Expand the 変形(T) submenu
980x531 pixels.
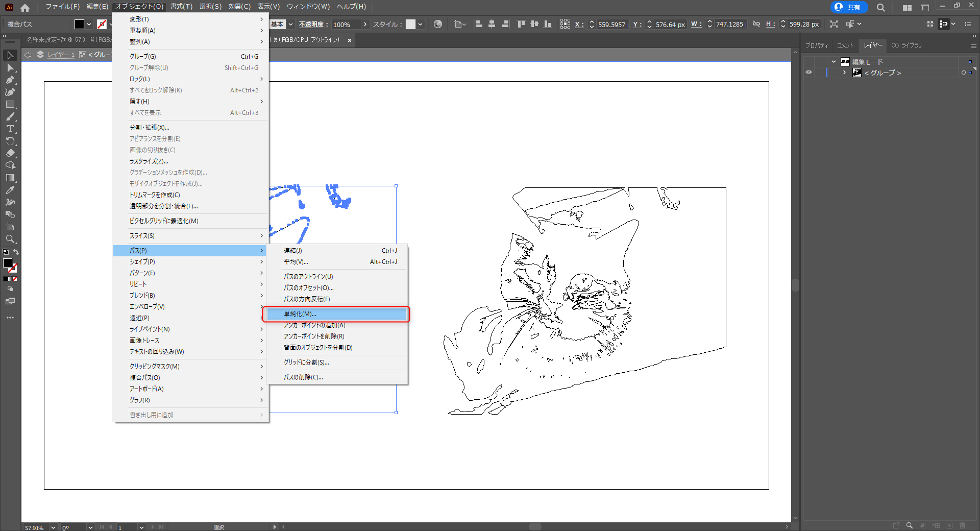click(191, 19)
